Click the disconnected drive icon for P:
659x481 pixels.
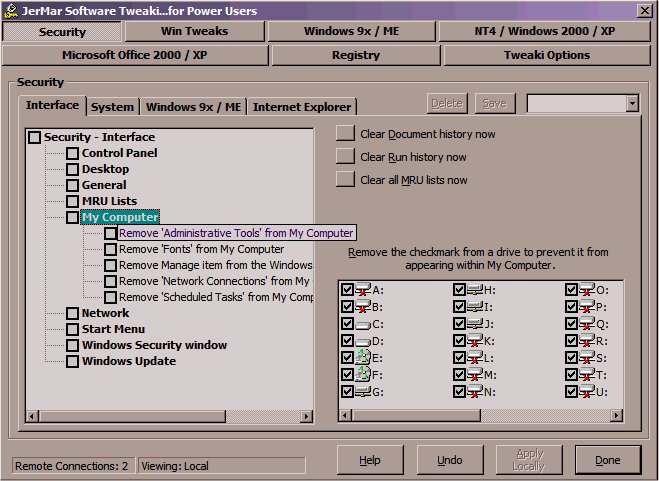click(x=587, y=307)
